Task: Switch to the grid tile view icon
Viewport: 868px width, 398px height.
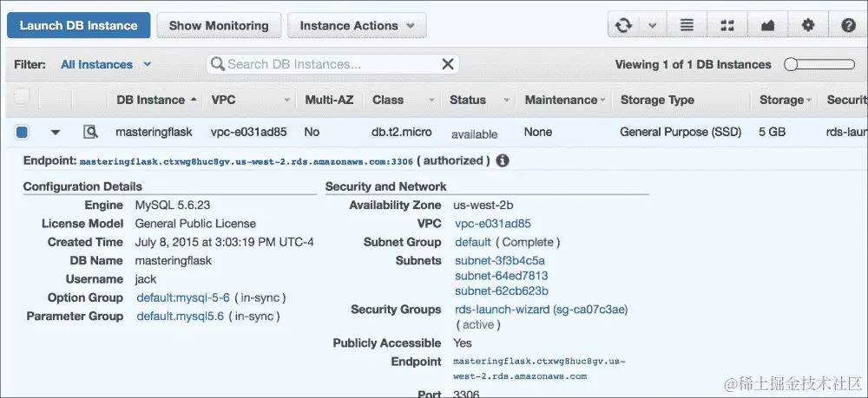Action: point(727,26)
